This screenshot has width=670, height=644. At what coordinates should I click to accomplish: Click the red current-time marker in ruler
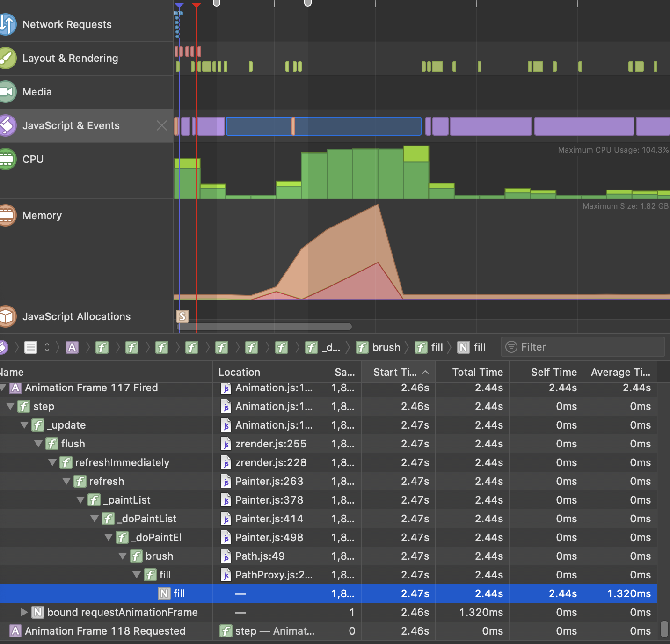197,5
